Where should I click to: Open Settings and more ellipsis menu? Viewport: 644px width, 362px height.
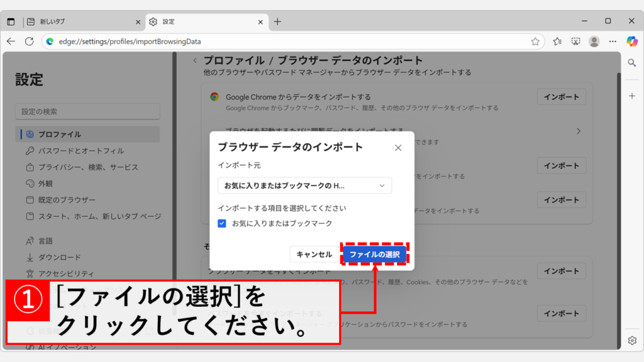tap(613, 41)
